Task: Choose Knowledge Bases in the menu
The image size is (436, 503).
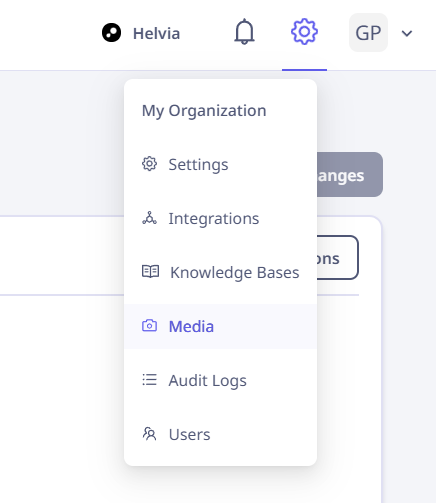Action: click(x=220, y=272)
